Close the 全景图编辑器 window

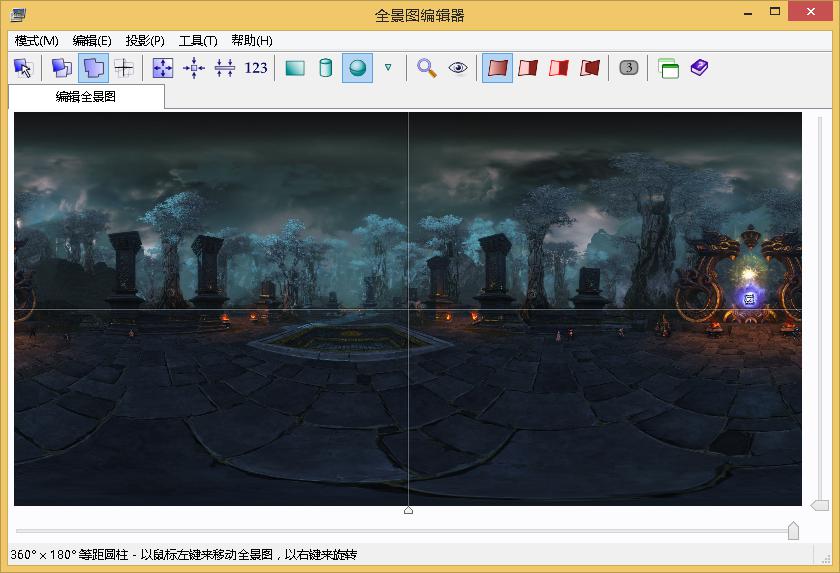coord(811,11)
